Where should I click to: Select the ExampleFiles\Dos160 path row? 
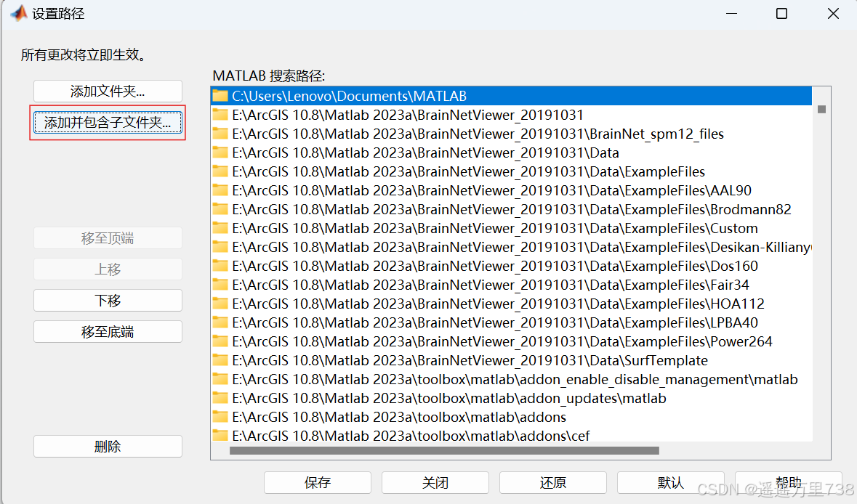(511, 266)
